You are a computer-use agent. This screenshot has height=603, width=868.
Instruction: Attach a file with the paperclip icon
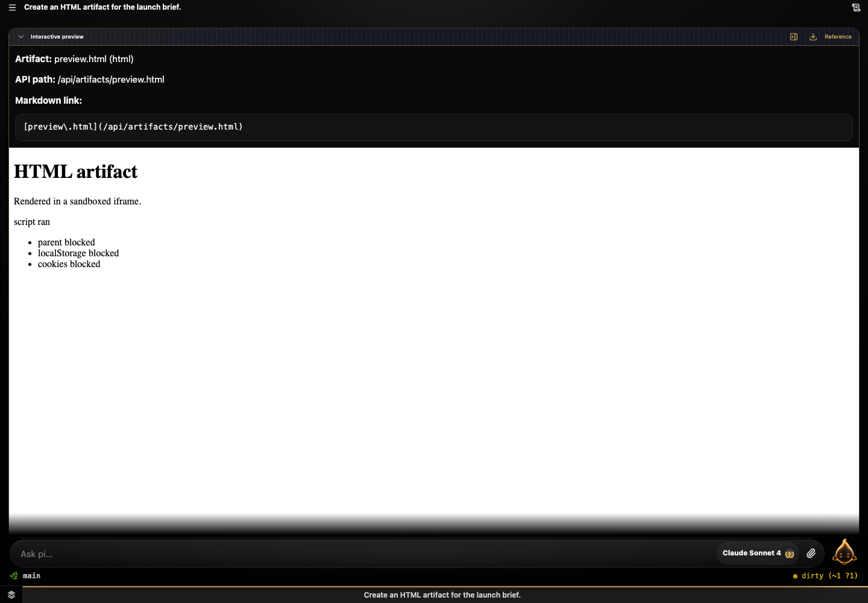pyautogui.click(x=811, y=553)
